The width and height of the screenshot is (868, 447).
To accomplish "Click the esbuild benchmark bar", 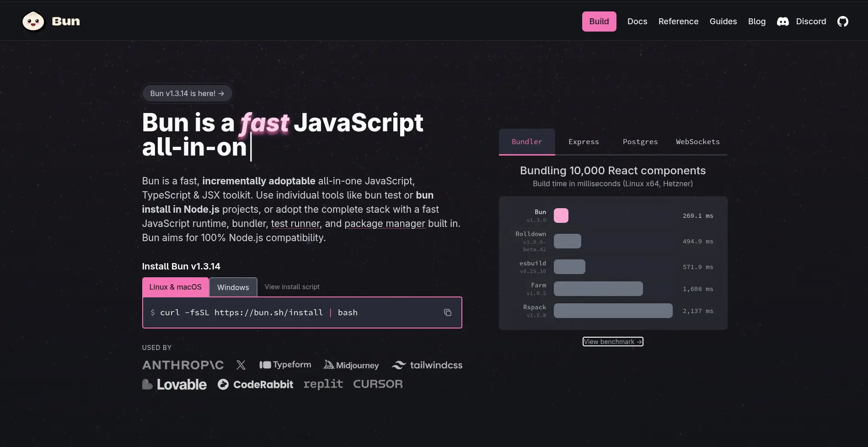I will coord(569,267).
